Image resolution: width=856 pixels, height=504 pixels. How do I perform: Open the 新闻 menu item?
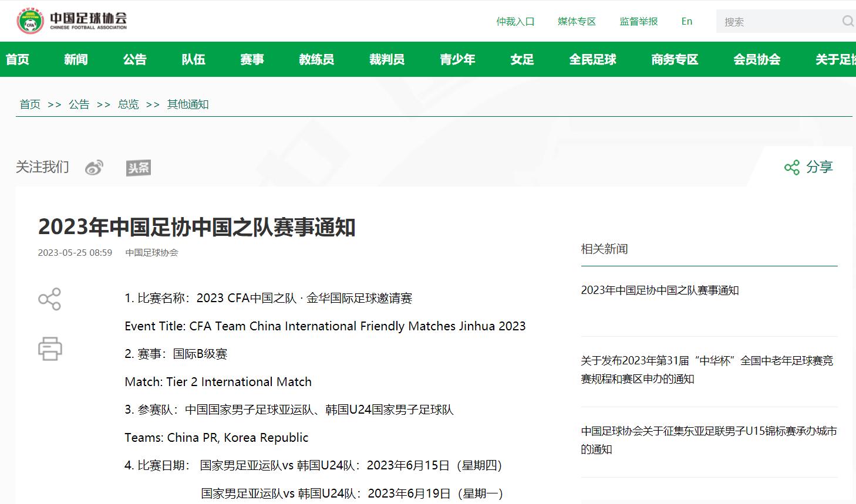[x=75, y=59]
